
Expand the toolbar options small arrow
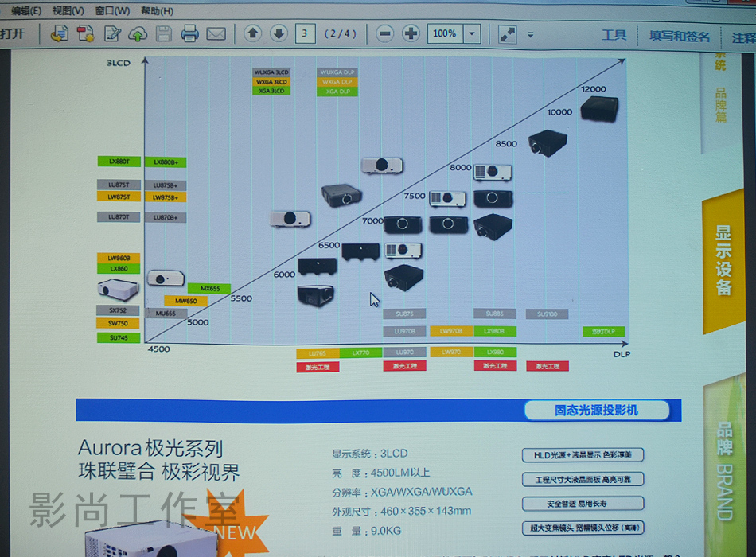click(530, 35)
